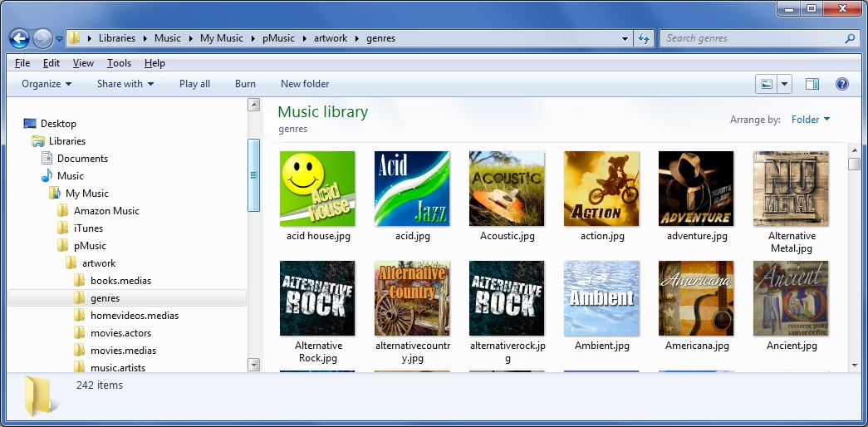
Task: Click Libraries in the address breadcrumb
Action: 117,38
